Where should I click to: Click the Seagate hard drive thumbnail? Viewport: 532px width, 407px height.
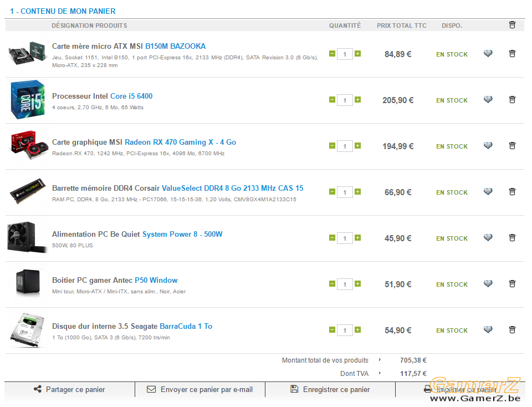27,330
